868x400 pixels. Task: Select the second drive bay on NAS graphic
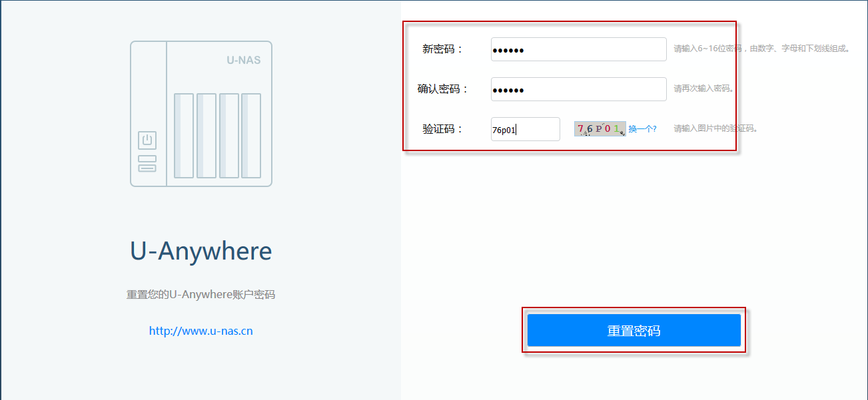coord(207,136)
